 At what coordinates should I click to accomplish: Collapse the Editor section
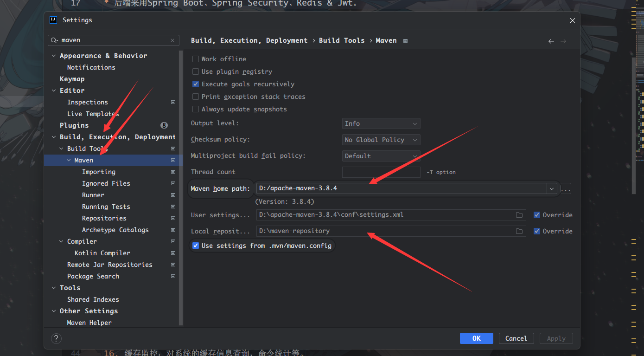pyautogui.click(x=54, y=91)
